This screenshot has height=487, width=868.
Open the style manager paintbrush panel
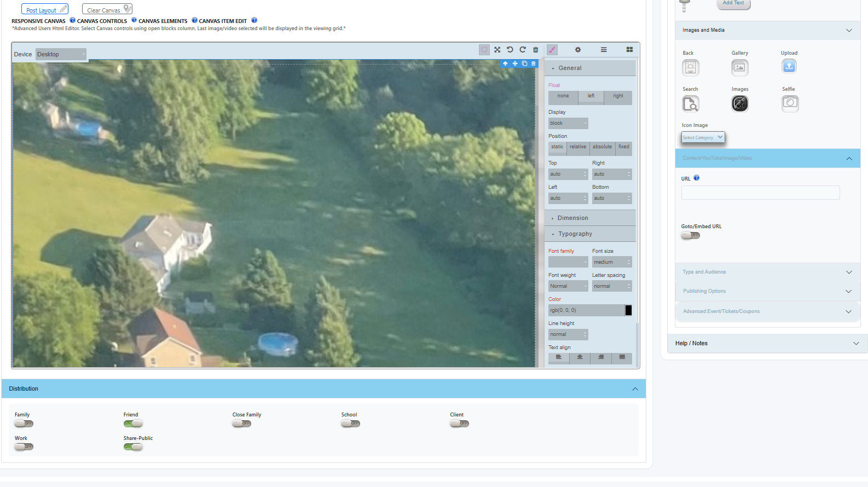pos(552,50)
